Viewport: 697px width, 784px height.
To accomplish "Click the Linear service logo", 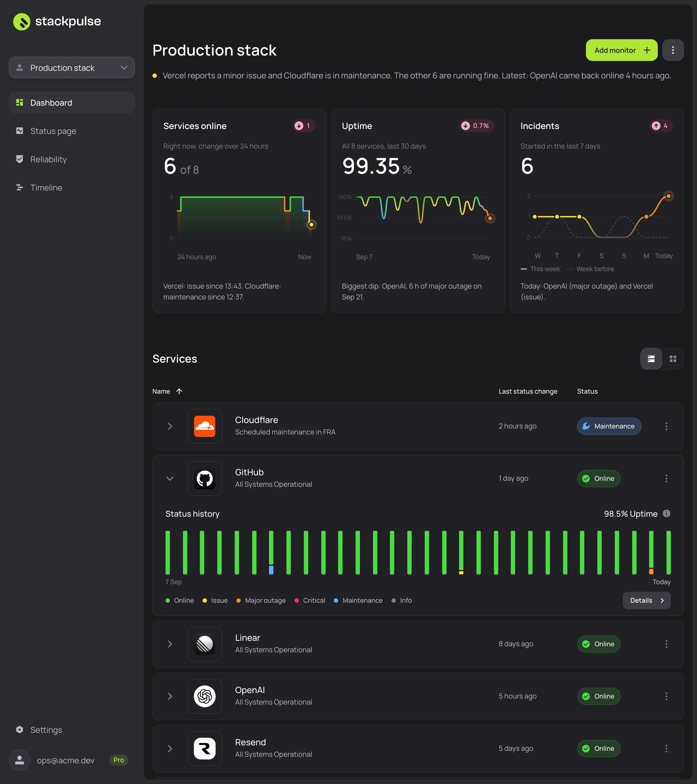I will [204, 644].
